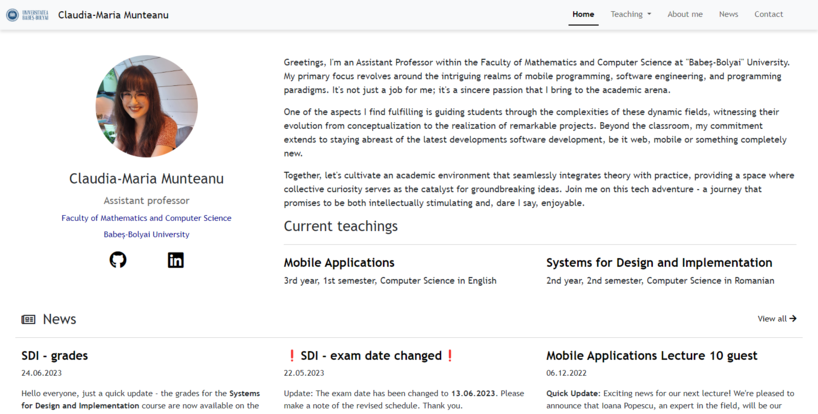This screenshot has width=818, height=414.
Task: Go to the About me page
Action: click(685, 15)
